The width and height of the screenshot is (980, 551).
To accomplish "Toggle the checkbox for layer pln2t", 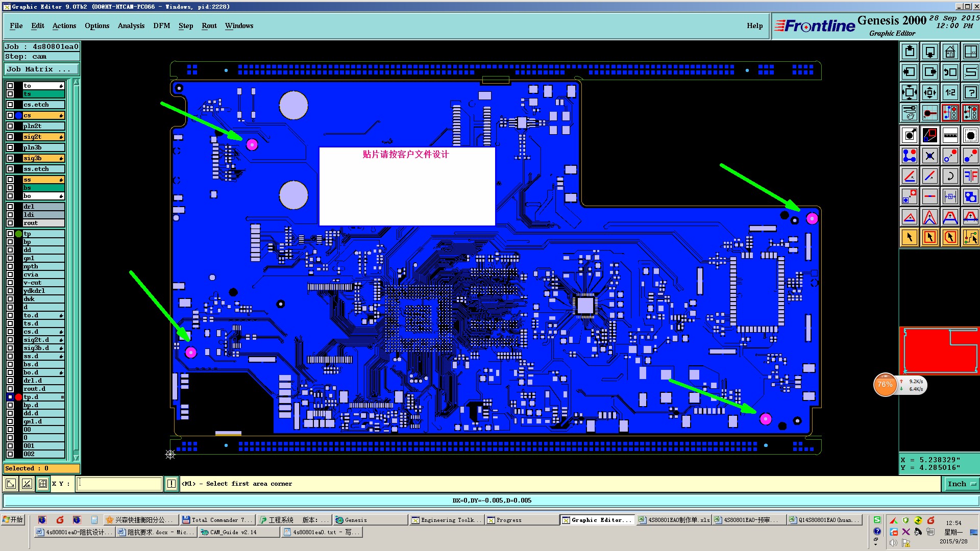I will [10, 126].
